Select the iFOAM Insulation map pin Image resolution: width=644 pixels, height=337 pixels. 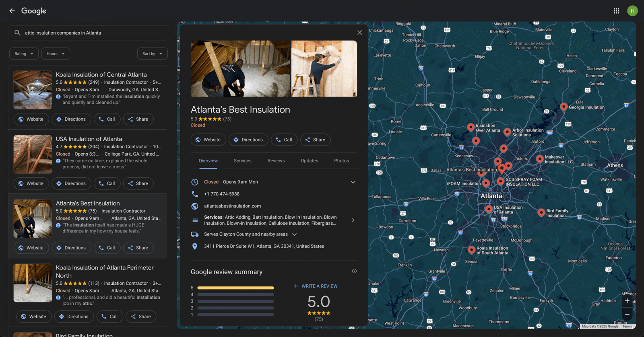point(486,183)
